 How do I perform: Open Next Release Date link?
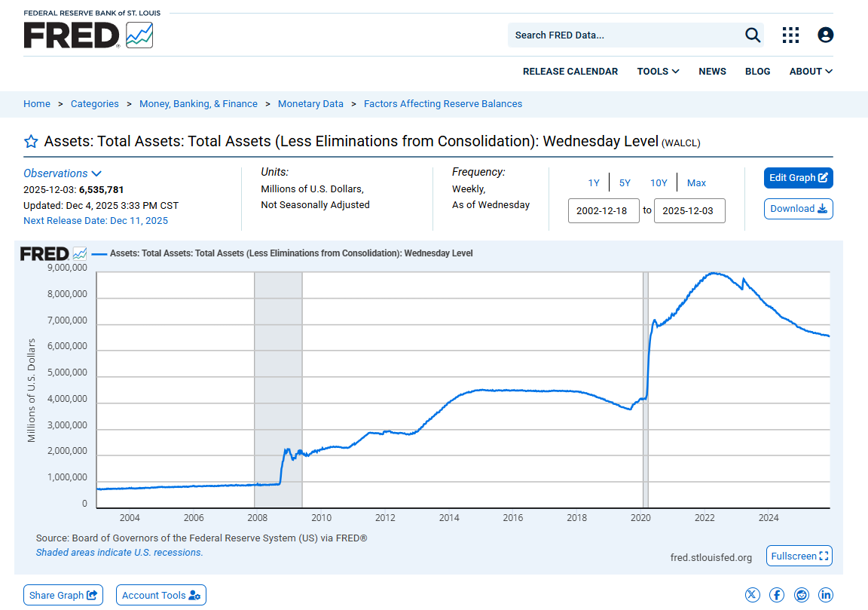96,220
